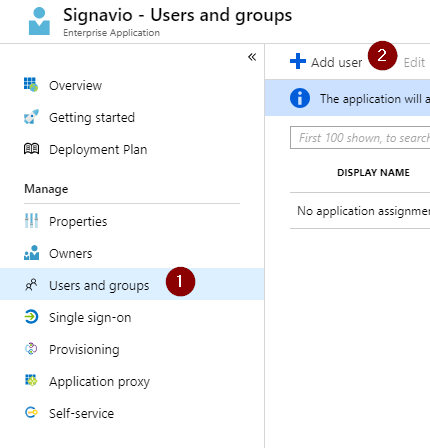The image size is (430, 448).
Task: Sort by DISPLAY NAME column header
Action: pyautogui.click(x=373, y=172)
